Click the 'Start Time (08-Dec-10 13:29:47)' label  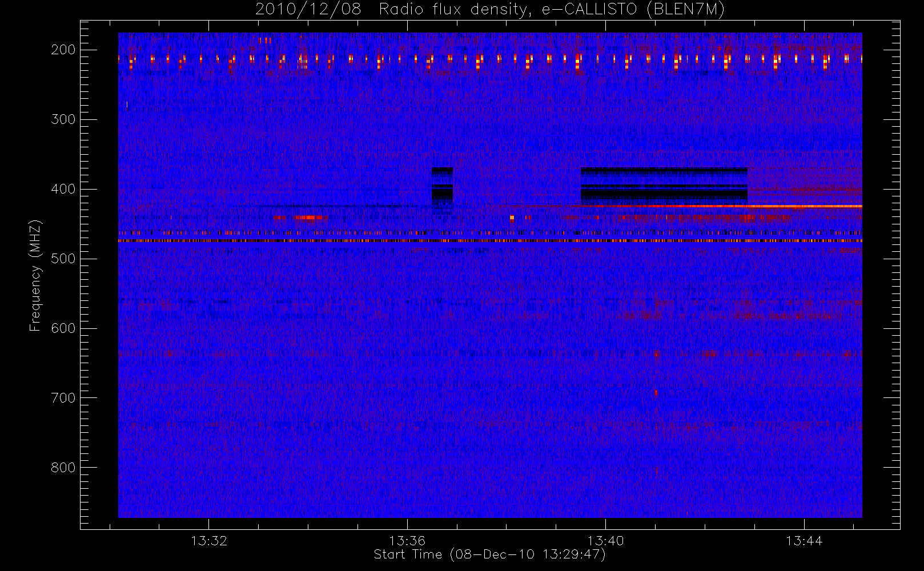click(x=489, y=554)
